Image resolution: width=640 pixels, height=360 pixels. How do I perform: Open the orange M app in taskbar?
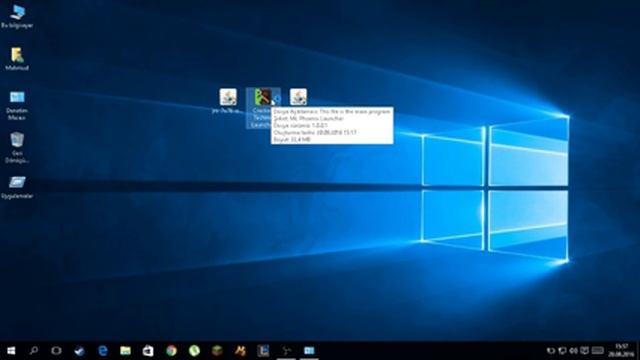pyautogui.click(x=240, y=351)
